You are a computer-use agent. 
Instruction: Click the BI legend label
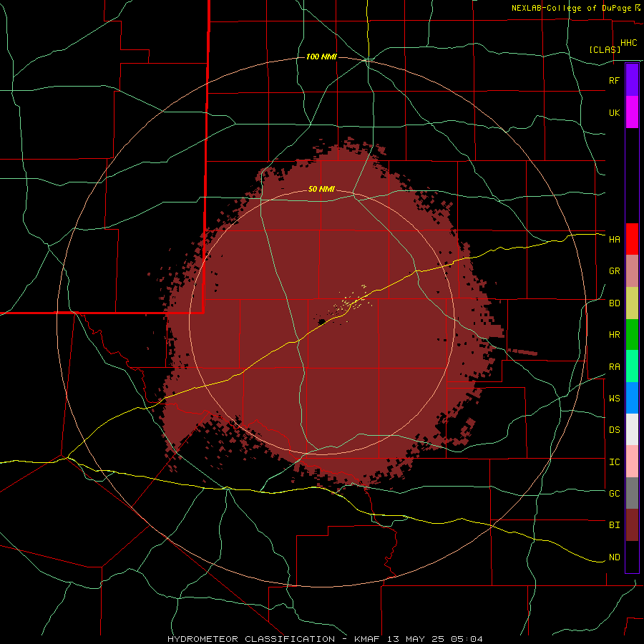coord(614,525)
